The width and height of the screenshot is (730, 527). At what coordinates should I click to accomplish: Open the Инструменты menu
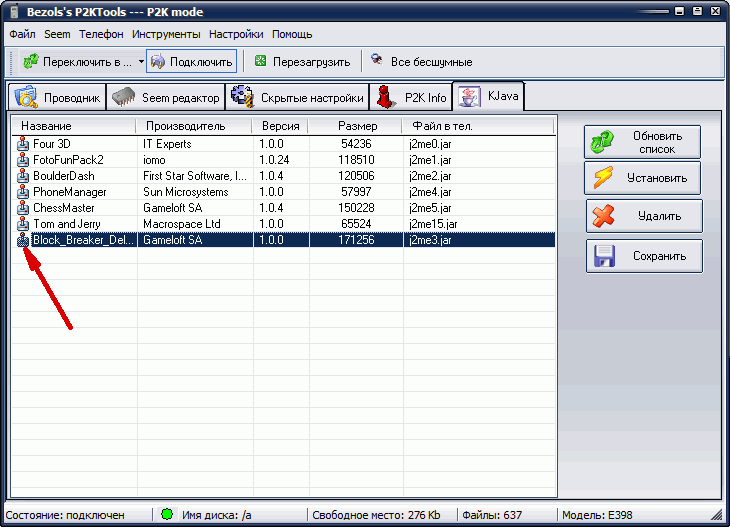coord(166,34)
